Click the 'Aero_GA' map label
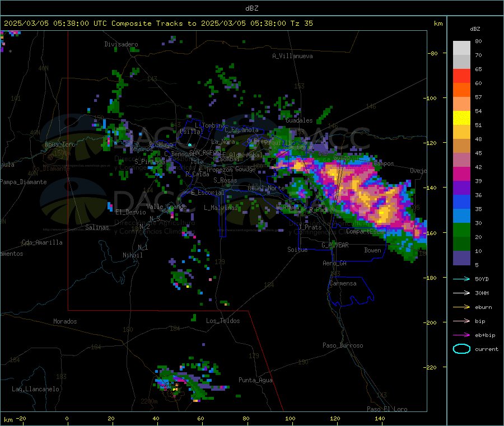 tap(334, 263)
